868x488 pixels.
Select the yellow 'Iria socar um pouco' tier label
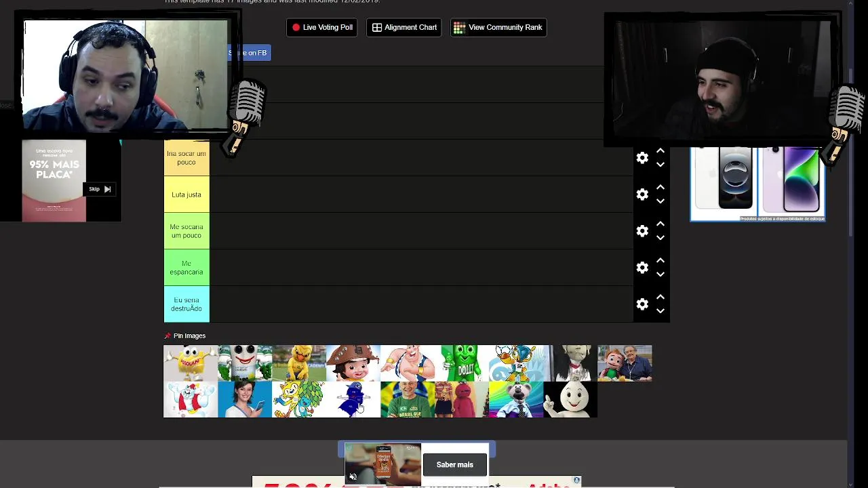tap(186, 158)
